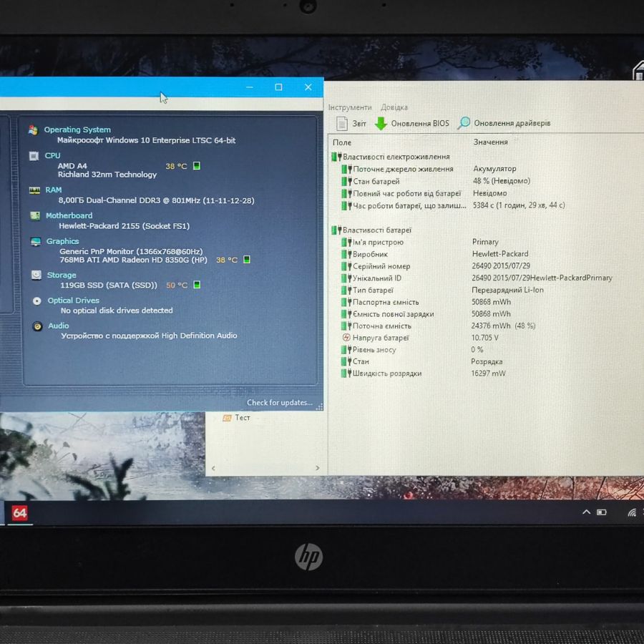Click Hewlett-Packard 2155 (Socket FS1) text
Viewport: 644px width, 644px height.
click(124, 226)
